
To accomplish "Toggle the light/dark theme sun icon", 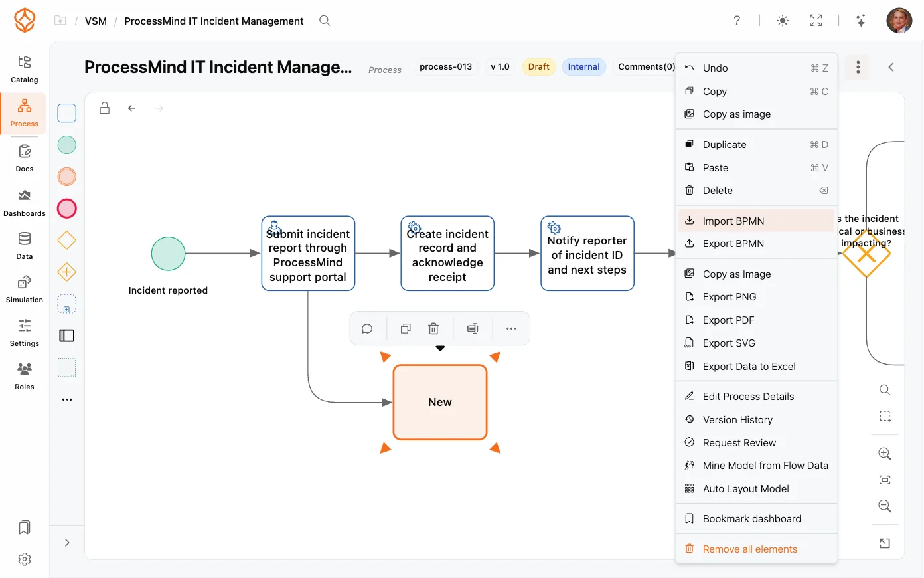I will click(x=783, y=21).
